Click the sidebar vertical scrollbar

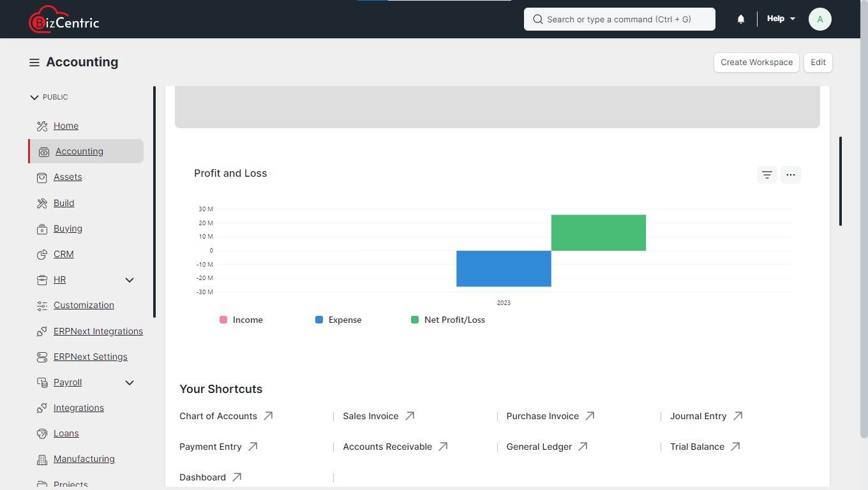click(x=154, y=202)
